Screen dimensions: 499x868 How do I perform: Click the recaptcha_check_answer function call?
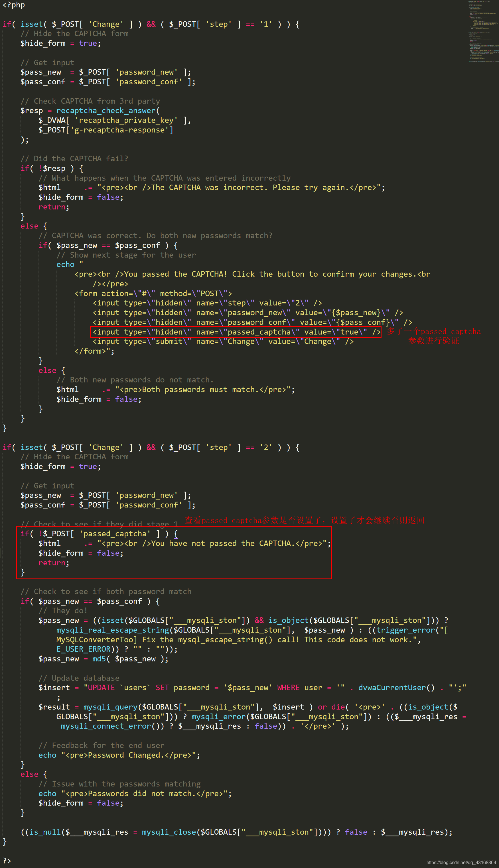(106, 111)
